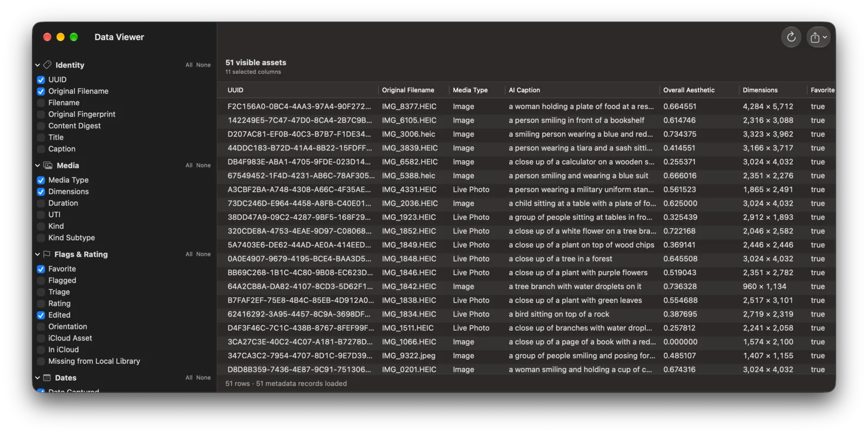Select the IMG_9322.jpeg row
This screenshot has height=435, width=868.
point(526,356)
